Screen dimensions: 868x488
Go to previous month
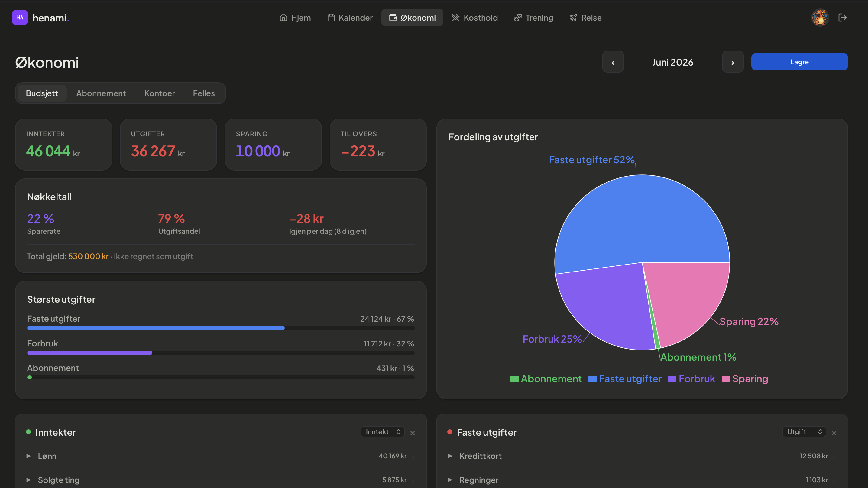[613, 62]
